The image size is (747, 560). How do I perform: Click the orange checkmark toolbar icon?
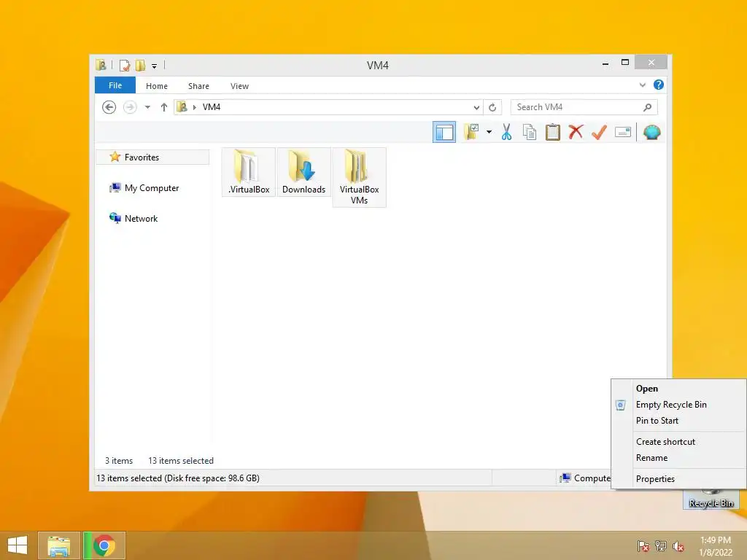[x=599, y=132]
